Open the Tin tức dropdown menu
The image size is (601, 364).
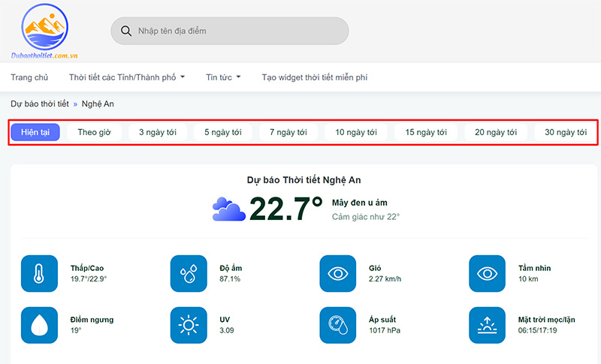tap(223, 77)
